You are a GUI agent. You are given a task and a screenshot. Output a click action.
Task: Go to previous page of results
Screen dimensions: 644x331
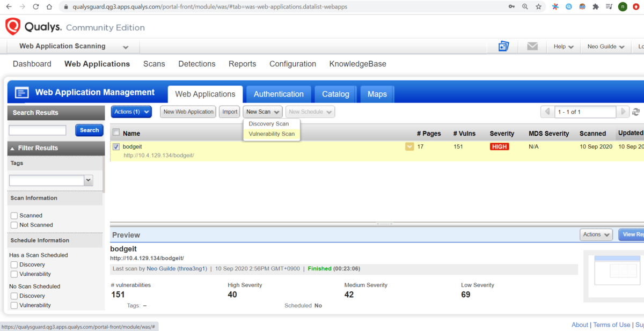[x=547, y=112]
